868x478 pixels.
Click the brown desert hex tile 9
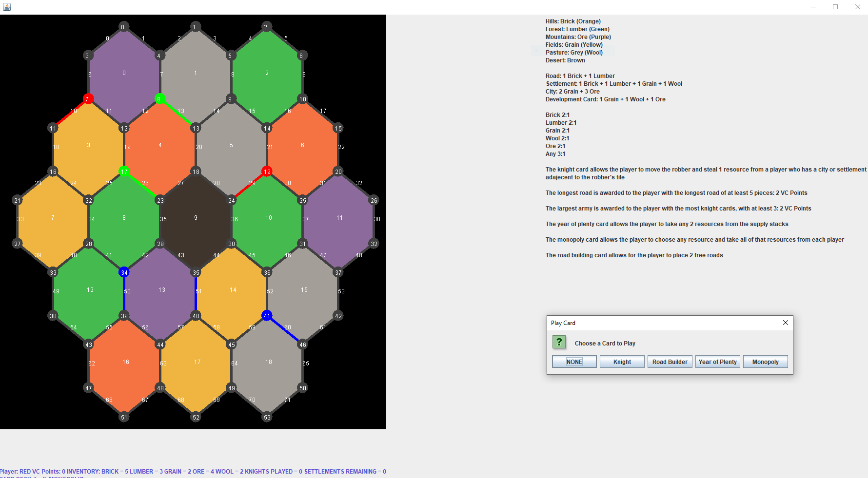pyautogui.click(x=196, y=218)
